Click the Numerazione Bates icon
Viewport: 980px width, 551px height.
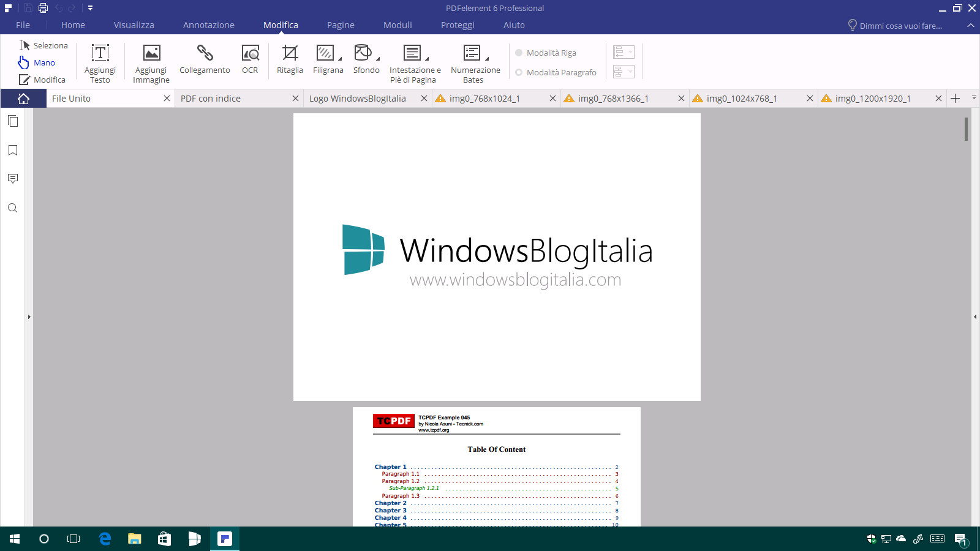(x=472, y=53)
